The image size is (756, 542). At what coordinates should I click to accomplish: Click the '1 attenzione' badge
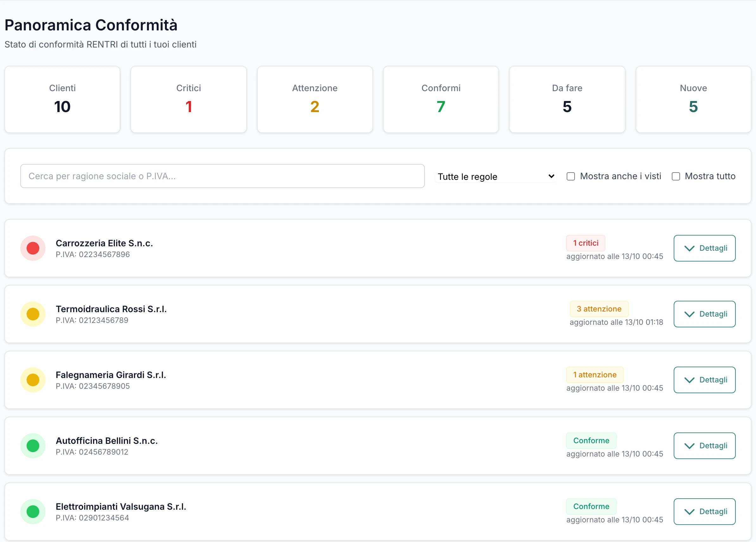click(x=595, y=375)
